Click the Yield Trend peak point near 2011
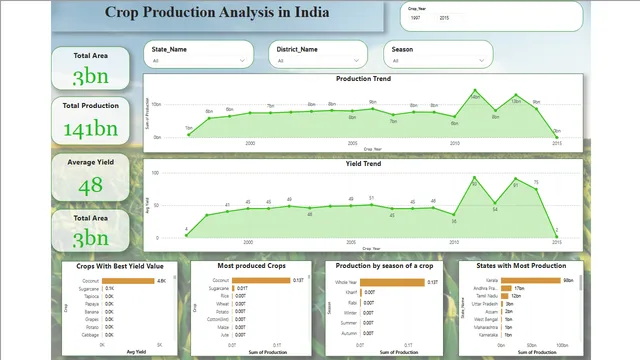640x360 pixels. point(474,178)
